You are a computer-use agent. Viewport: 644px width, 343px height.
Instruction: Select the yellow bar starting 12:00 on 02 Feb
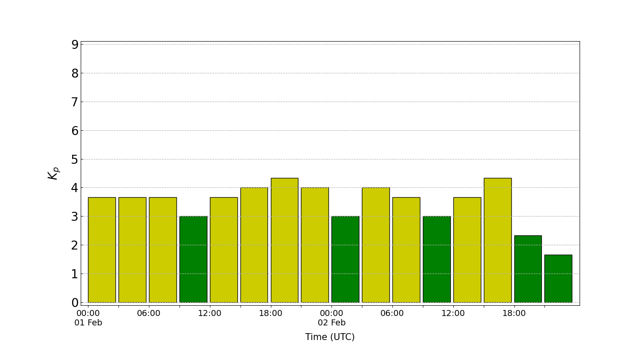pyautogui.click(x=467, y=250)
